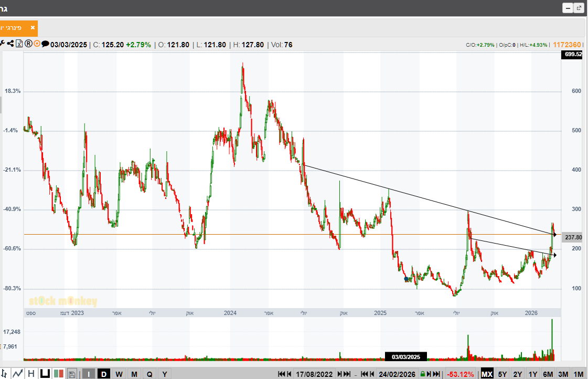Select the daily D interval

(104, 374)
